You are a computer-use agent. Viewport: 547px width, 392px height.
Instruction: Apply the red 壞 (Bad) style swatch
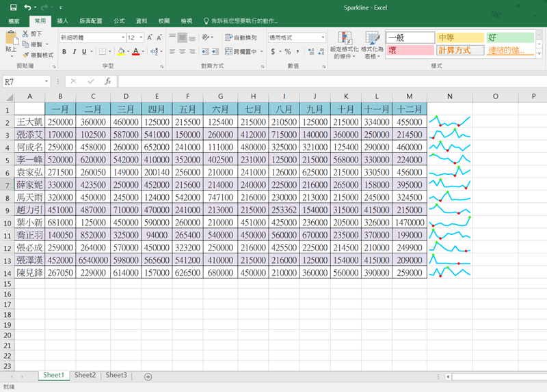point(410,51)
